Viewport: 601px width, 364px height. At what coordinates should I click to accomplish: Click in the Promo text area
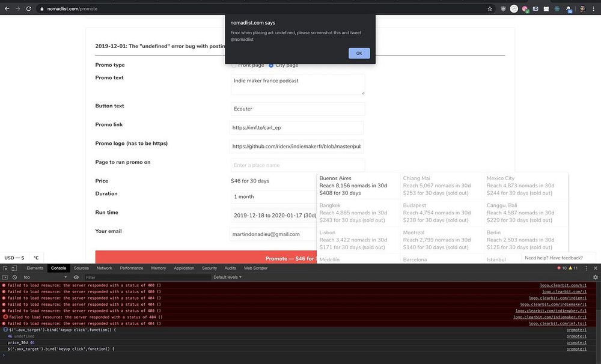(x=298, y=85)
